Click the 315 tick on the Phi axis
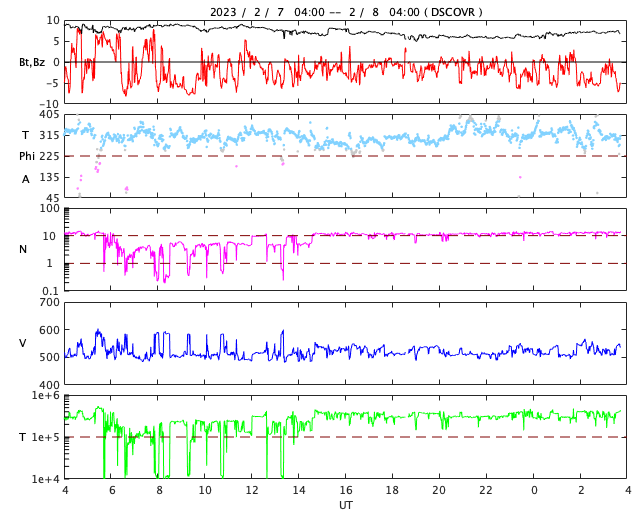Viewport: 640px width, 512px height. pyautogui.click(x=49, y=135)
